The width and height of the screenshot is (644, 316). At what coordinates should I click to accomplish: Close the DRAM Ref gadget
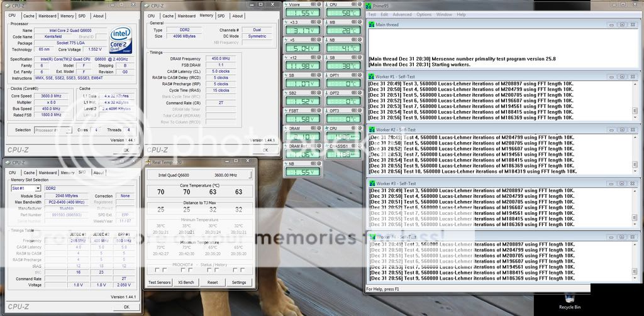(x=319, y=146)
